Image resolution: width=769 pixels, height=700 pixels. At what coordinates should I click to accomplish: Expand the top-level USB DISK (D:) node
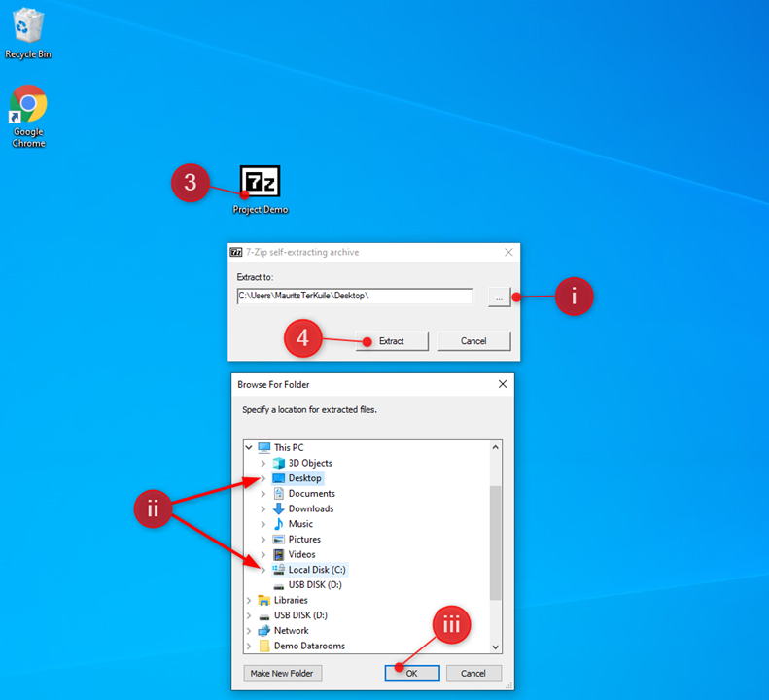pyautogui.click(x=249, y=615)
